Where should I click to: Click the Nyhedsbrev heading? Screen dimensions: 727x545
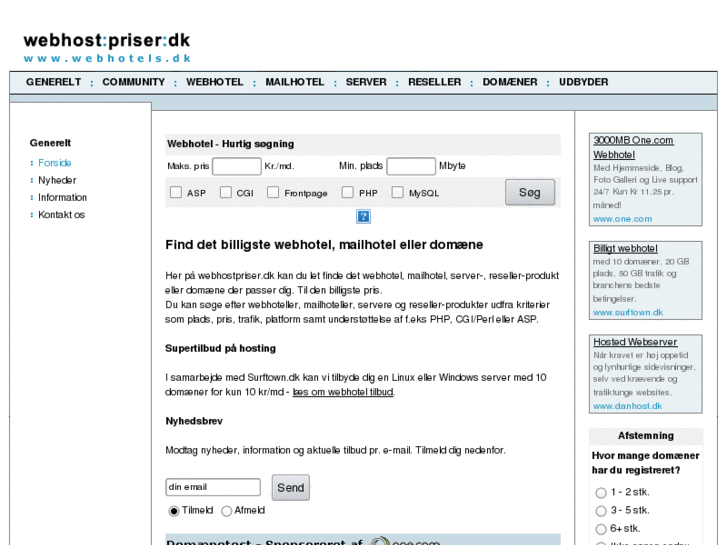tap(194, 421)
